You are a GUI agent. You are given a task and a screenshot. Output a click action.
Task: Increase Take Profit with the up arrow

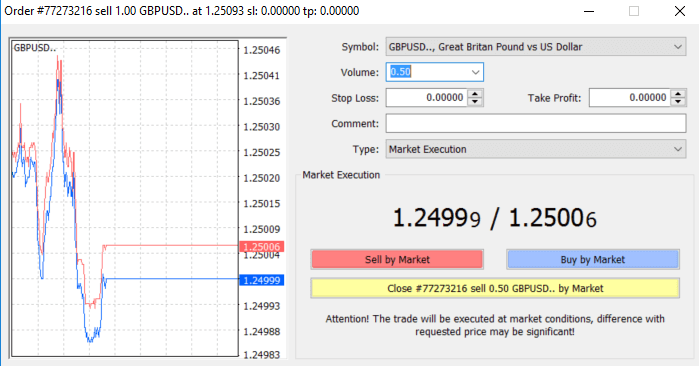678,94
